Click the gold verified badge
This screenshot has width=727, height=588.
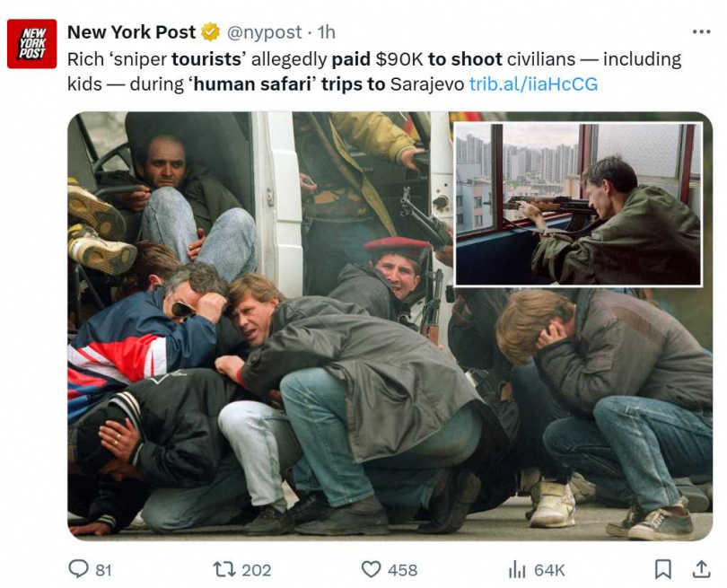tap(210, 32)
